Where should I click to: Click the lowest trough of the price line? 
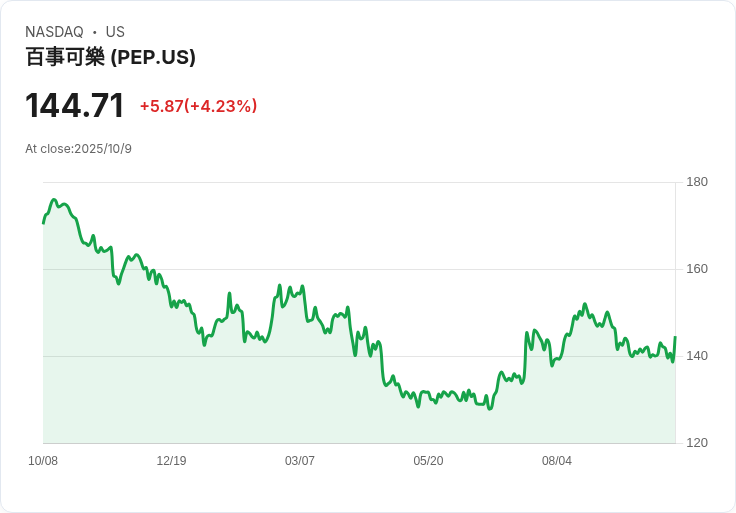(x=490, y=409)
